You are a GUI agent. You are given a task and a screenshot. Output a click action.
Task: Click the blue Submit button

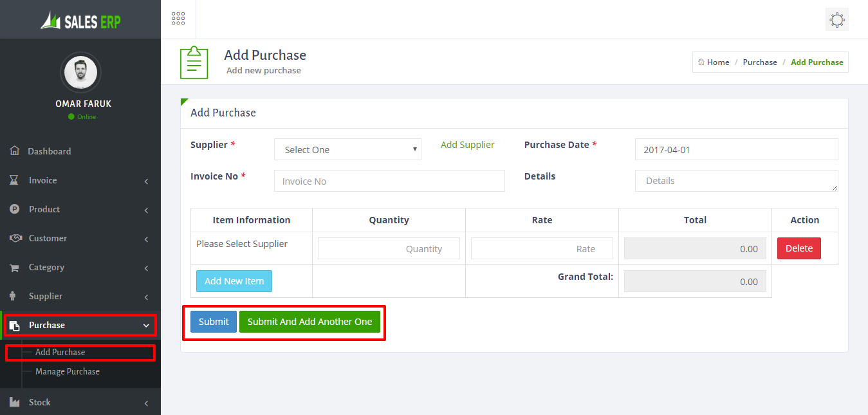214,322
